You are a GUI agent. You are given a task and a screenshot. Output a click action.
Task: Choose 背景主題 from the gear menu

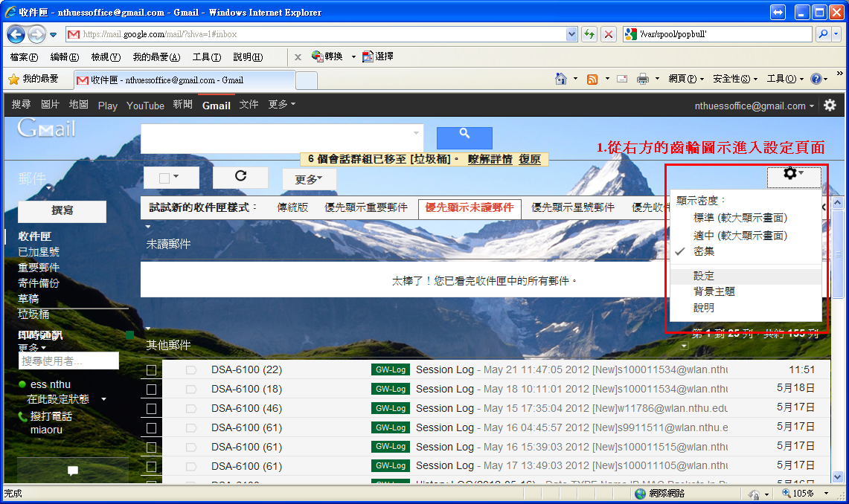[x=714, y=291]
